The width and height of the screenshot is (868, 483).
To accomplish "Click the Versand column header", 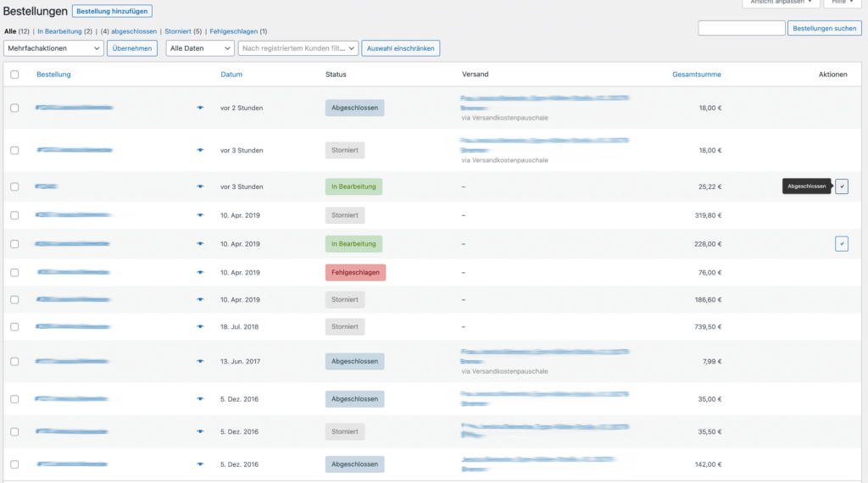I will pyautogui.click(x=475, y=74).
